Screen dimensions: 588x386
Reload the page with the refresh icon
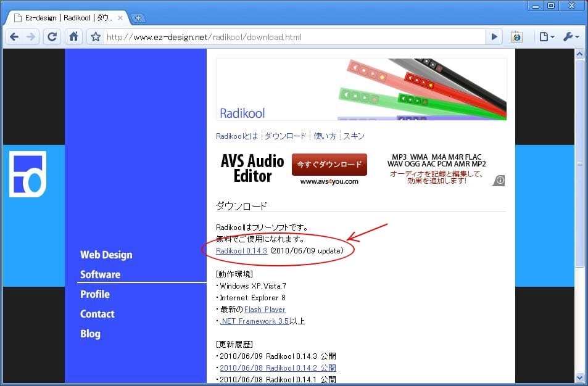pyautogui.click(x=52, y=37)
